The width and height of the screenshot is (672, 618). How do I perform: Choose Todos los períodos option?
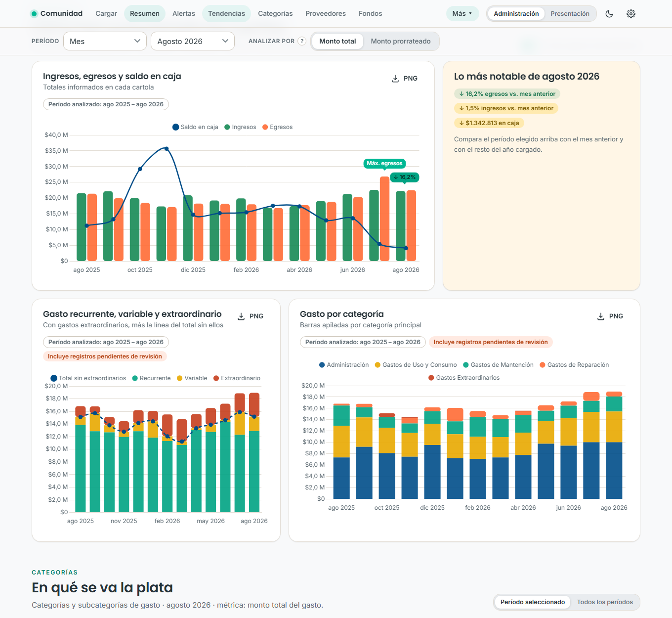[x=605, y=602]
